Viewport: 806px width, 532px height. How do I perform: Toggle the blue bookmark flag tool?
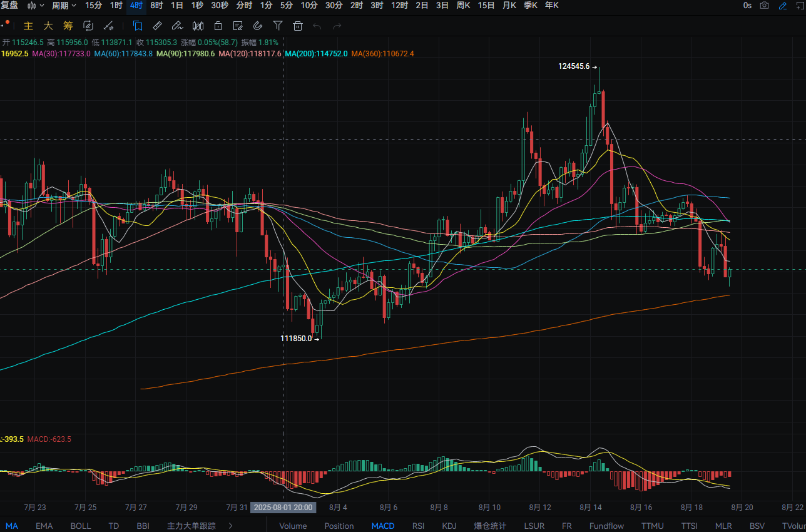(x=138, y=26)
